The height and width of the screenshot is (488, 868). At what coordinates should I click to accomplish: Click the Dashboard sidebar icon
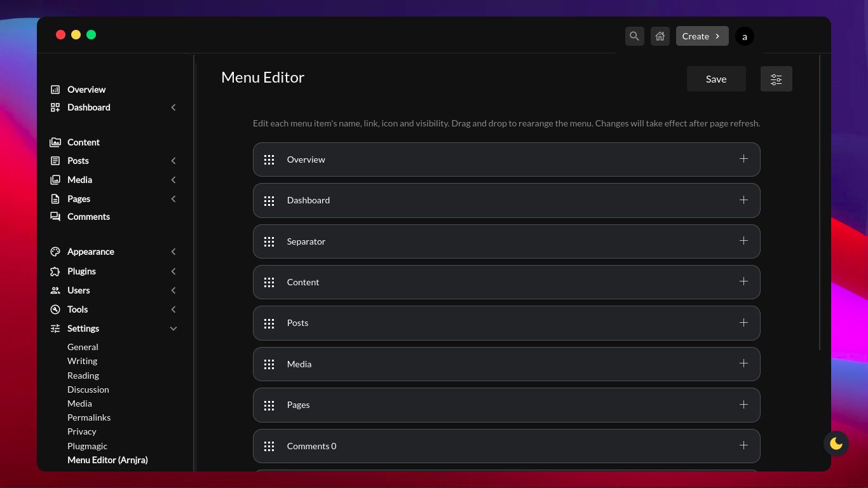pyautogui.click(x=55, y=107)
